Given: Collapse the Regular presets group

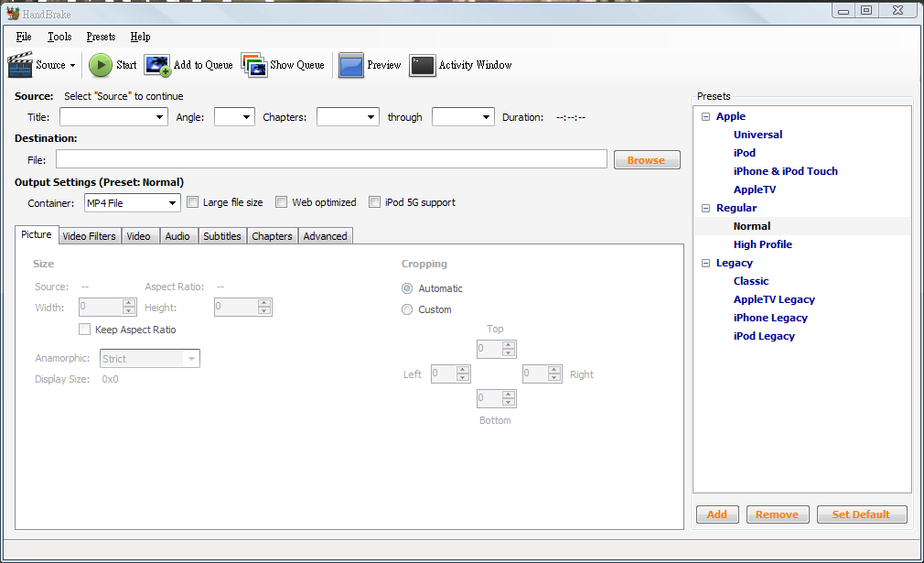Looking at the screenshot, I should pyautogui.click(x=706, y=208).
